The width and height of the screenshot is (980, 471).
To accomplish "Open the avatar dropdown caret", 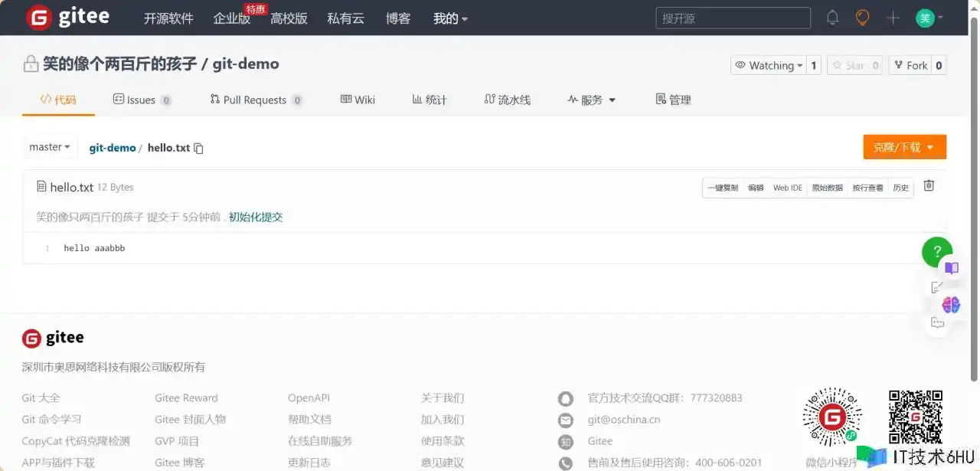I will [940, 18].
